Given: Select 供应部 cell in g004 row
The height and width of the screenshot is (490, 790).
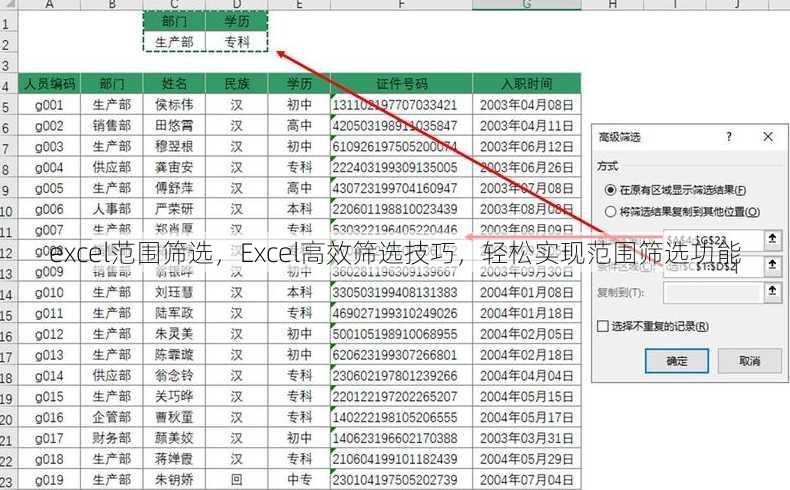Looking at the screenshot, I should [x=112, y=167].
